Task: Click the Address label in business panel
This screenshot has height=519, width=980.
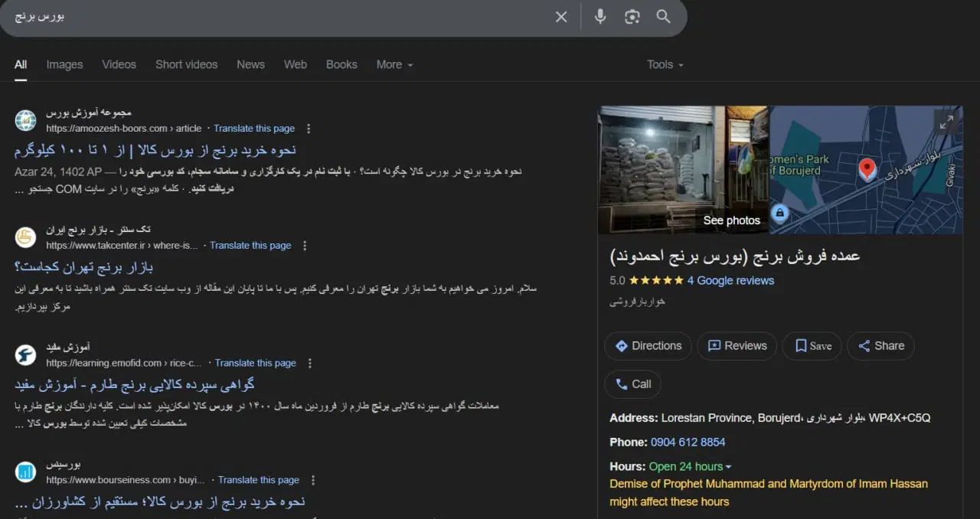Action: 634,418
